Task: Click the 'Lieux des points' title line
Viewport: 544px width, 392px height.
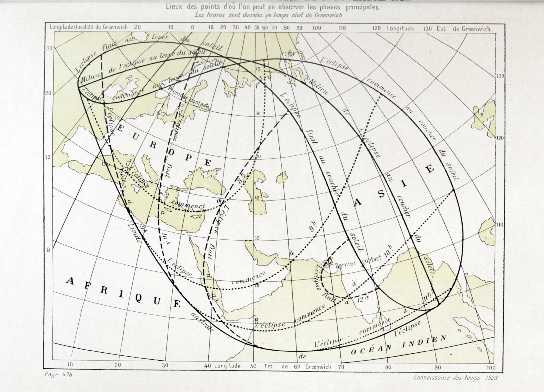Action: (272, 7)
